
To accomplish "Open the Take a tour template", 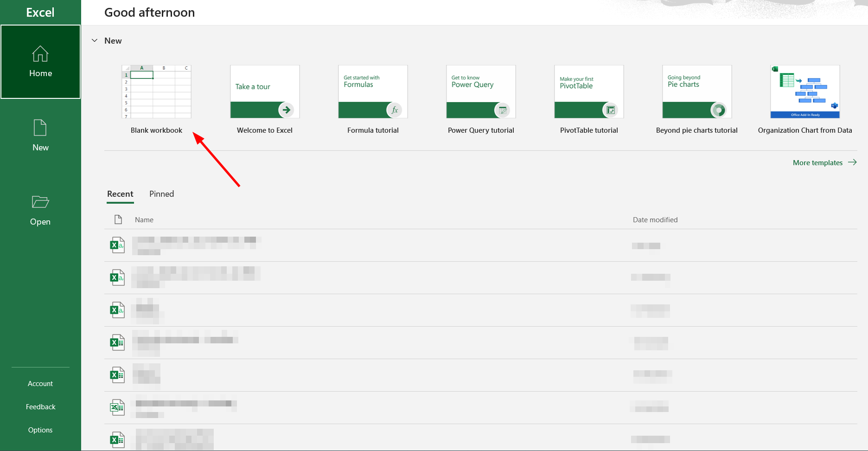I will (x=265, y=91).
